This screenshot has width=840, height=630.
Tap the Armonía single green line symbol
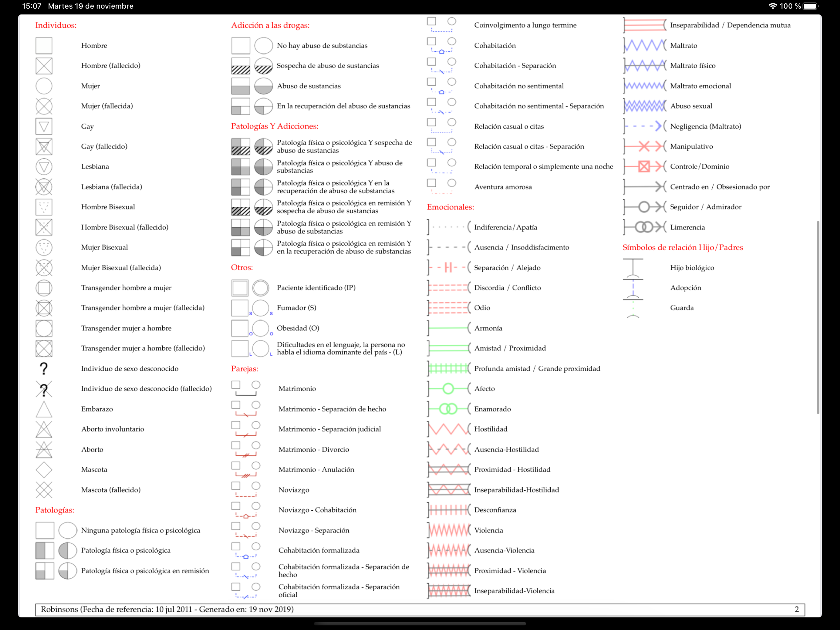tap(449, 328)
